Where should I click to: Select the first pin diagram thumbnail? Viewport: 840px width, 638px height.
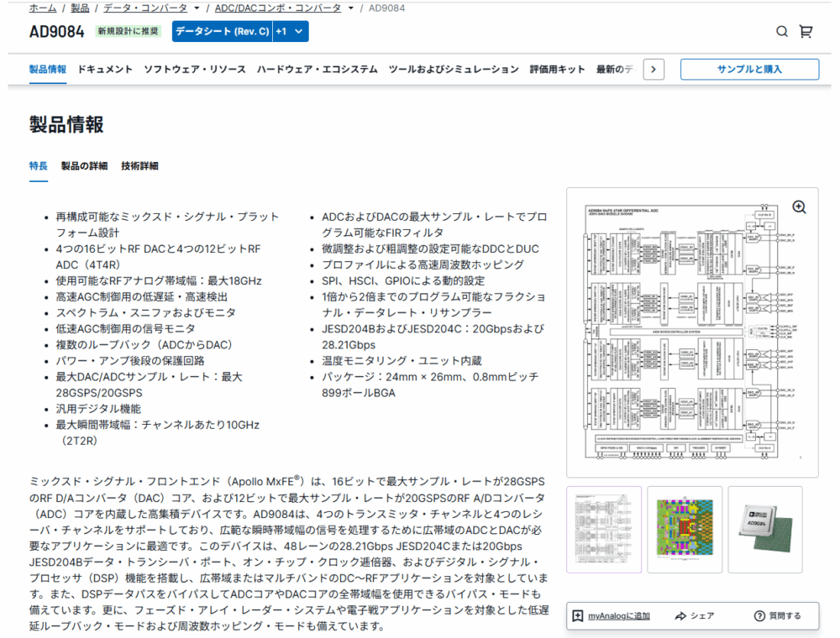604,530
